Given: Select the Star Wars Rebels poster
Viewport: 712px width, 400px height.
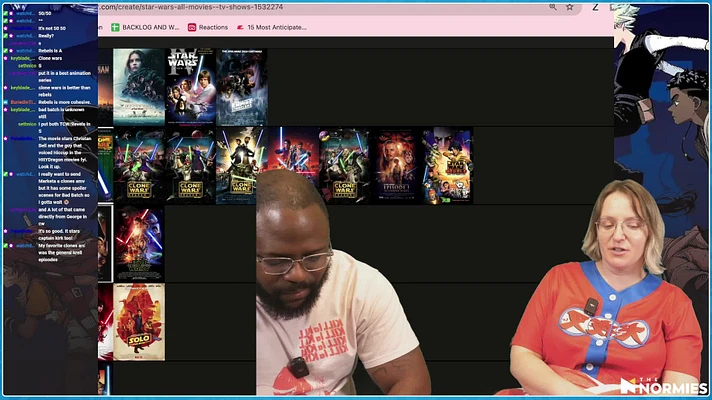Looking at the screenshot, I should pyautogui.click(x=448, y=165).
